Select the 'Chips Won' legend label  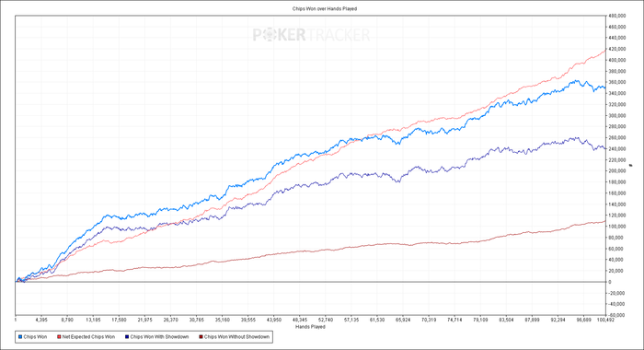coord(35,337)
